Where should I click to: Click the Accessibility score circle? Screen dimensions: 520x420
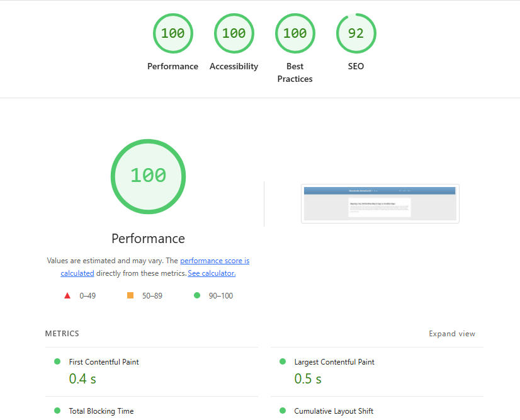[234, 33]
